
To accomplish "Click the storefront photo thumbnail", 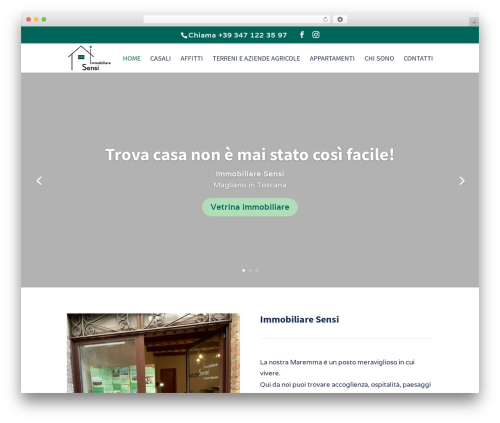I will tap(153, 353).
